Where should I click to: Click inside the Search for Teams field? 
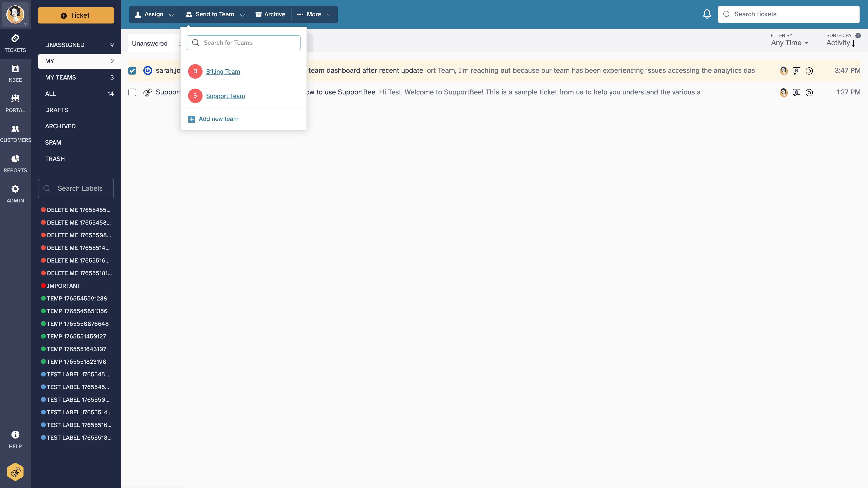click(243, 42)
